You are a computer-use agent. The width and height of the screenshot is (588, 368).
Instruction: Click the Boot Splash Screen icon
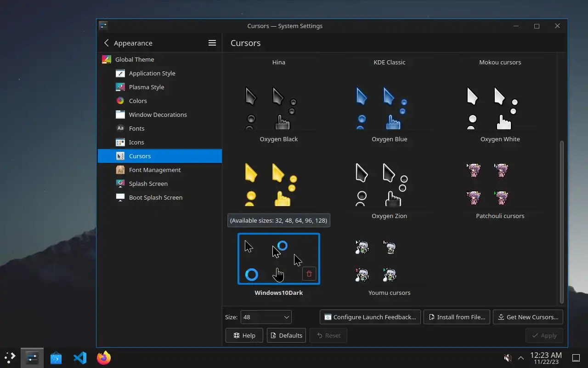pos(120,197)
